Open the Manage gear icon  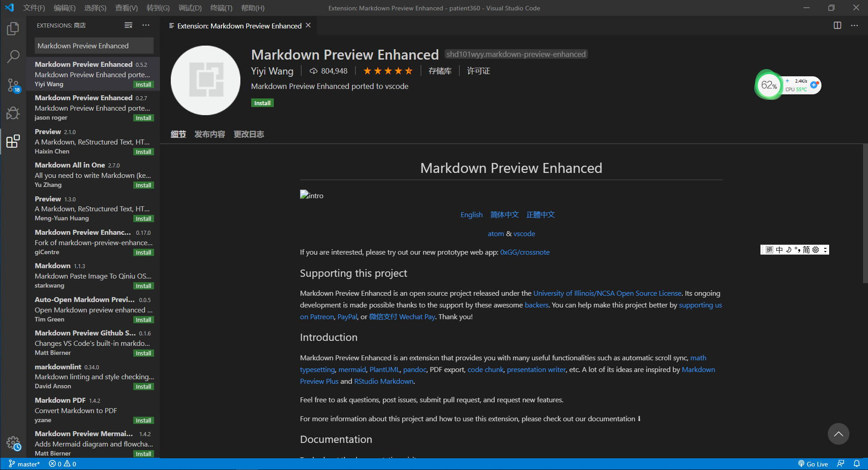[14, 443]
